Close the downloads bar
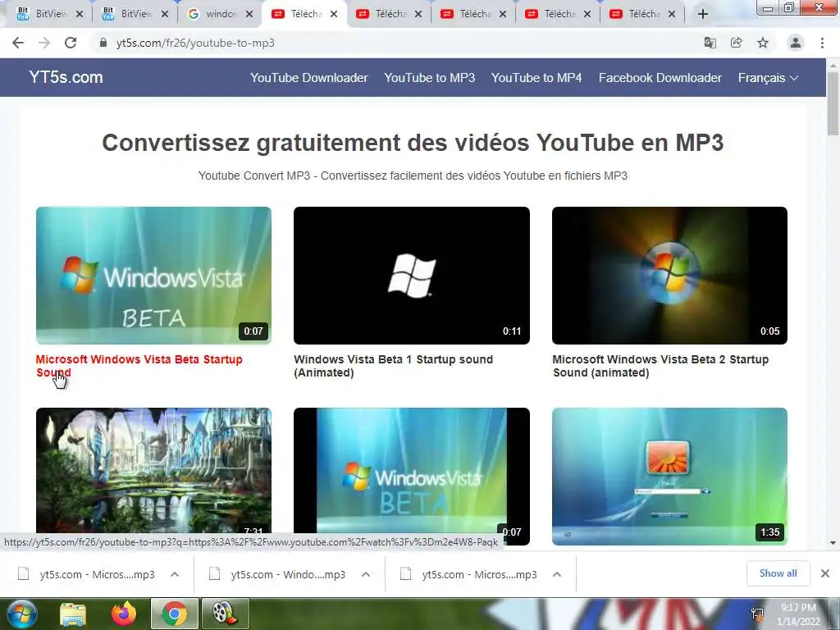Viewport: 840px width, 630px height. tap(825, 573)
